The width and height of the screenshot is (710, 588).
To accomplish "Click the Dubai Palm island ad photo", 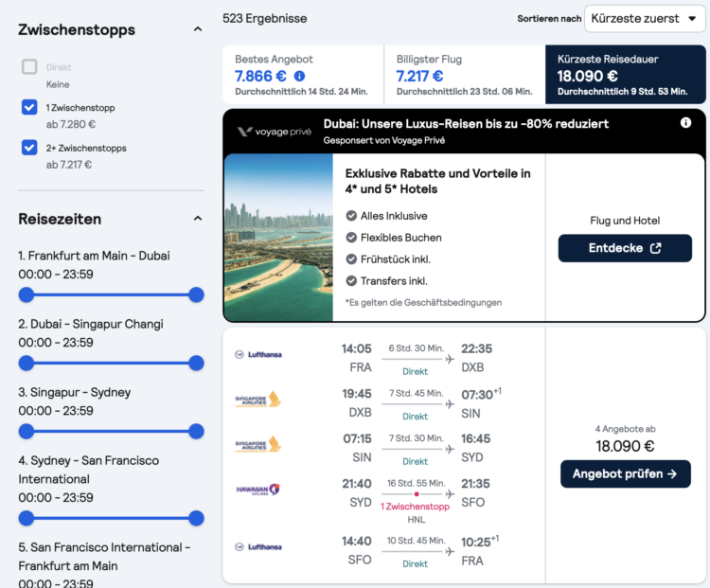I will (278, 238).
